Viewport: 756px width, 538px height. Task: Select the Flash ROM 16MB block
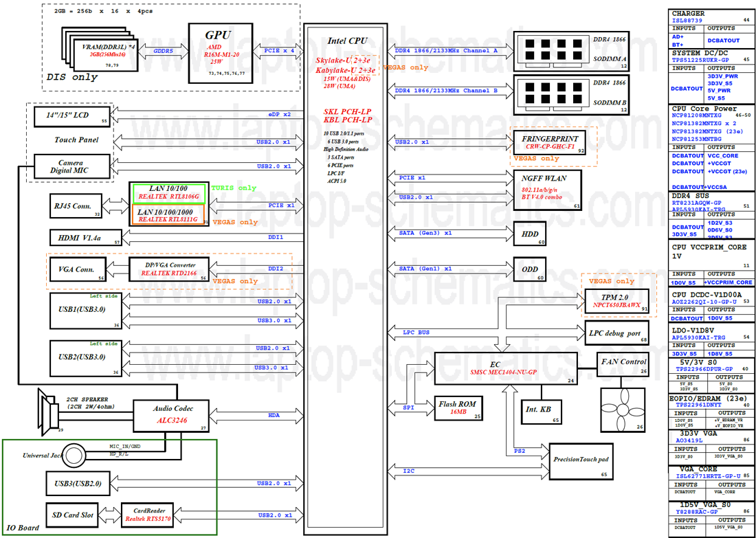tap(458, 408)
